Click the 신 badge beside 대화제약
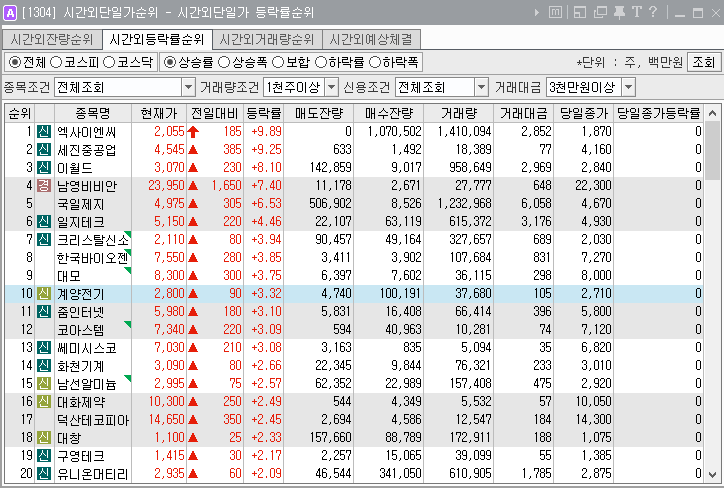 pos(44,402)
